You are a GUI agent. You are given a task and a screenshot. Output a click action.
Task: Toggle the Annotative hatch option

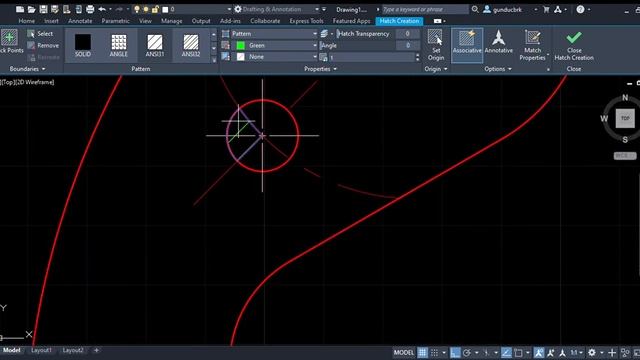click(498, 42)
